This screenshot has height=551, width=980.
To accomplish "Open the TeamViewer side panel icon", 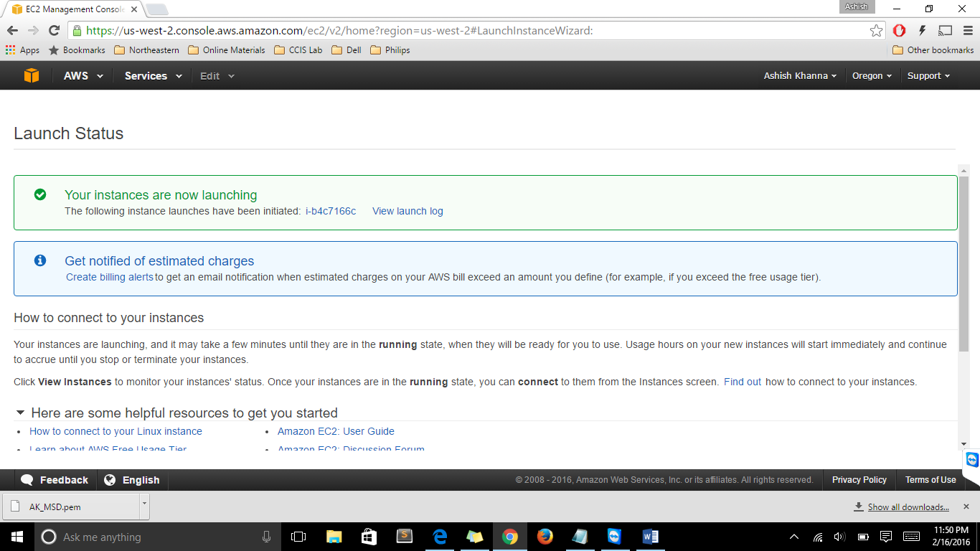I will pyautogui.click(x=971, y=459).
